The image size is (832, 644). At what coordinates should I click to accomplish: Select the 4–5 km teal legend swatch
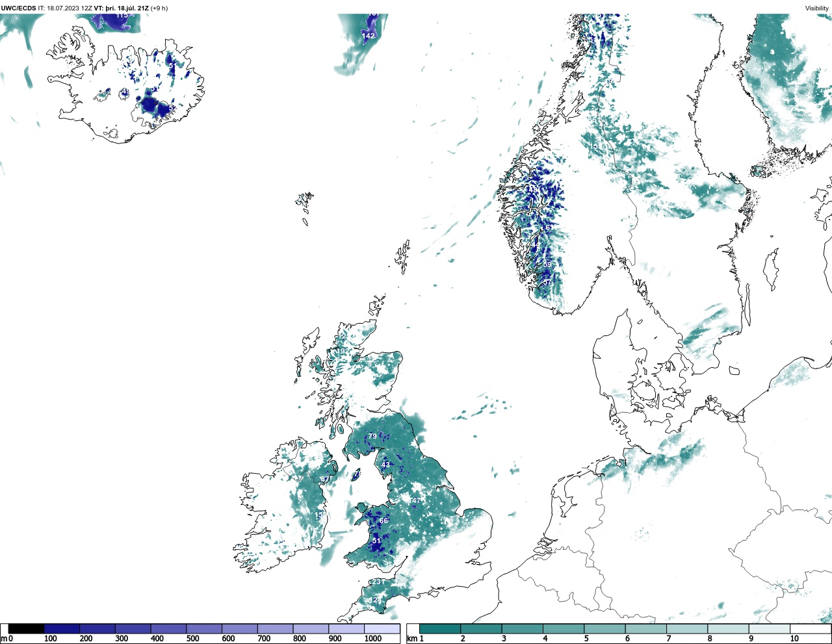[x=564, y=628]
